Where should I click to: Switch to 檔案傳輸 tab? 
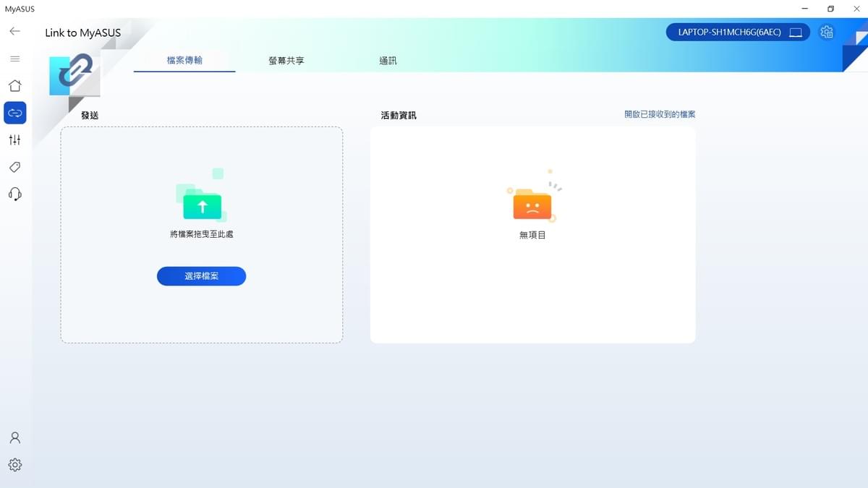click(x=184, y=61)
